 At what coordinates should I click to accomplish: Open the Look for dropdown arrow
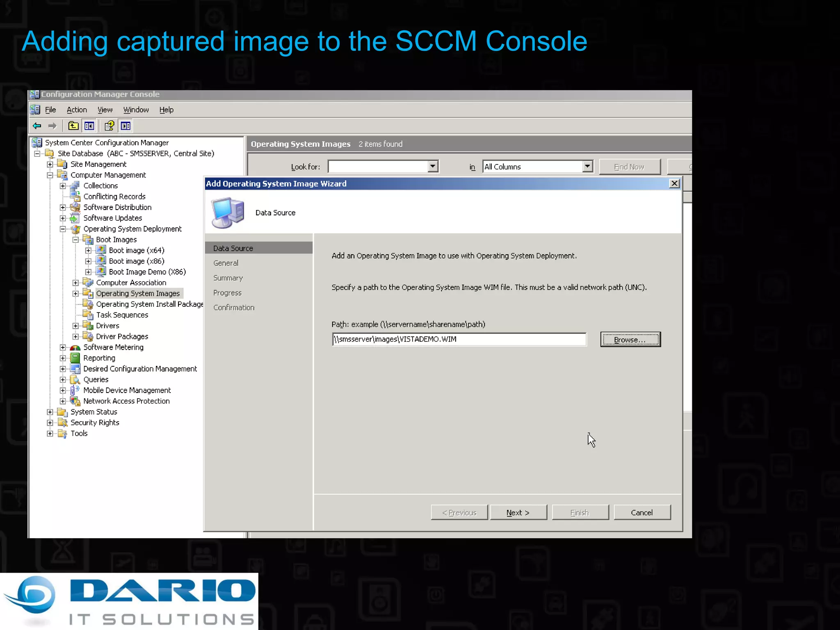point(433,166)
